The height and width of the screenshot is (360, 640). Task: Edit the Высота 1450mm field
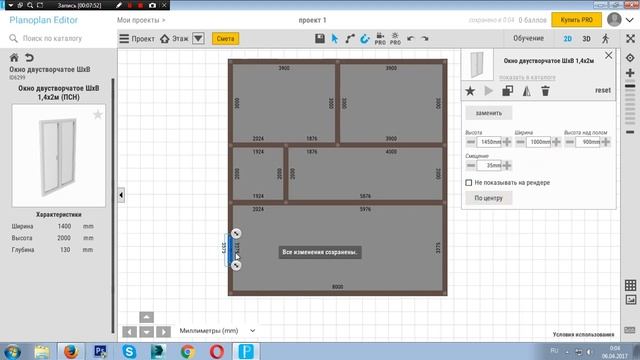489,142
